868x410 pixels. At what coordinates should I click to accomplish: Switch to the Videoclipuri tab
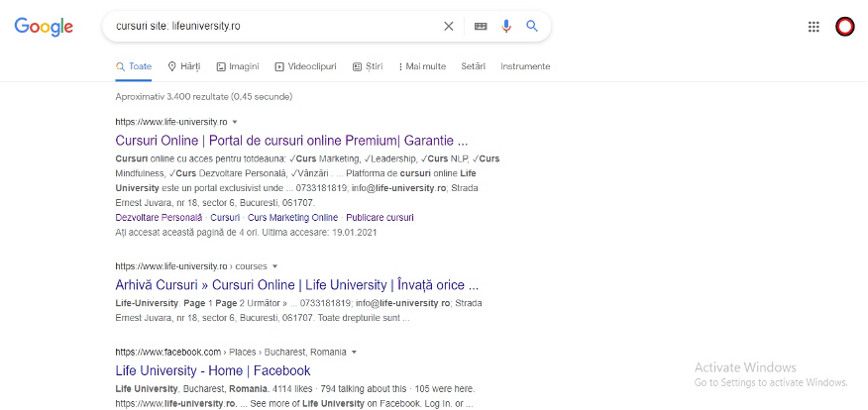[x=305, y=66]
